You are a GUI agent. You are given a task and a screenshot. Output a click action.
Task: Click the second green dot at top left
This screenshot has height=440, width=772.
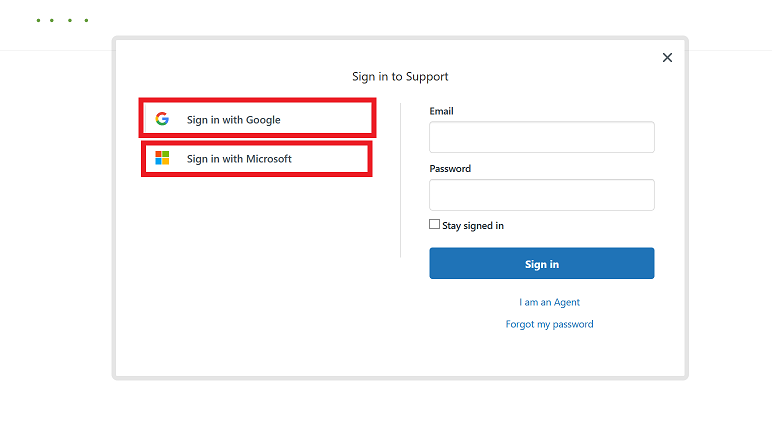(x=54, y=20)
